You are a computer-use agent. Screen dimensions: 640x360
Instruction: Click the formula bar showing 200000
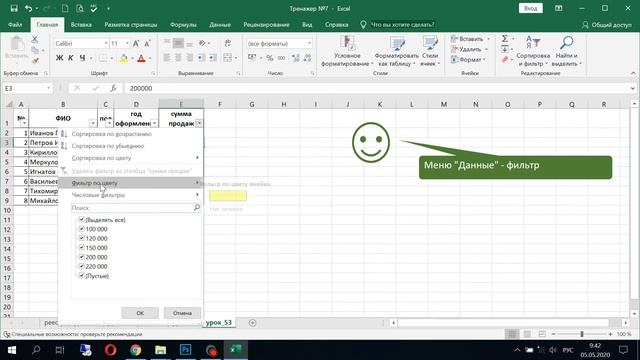coord(378,88)
